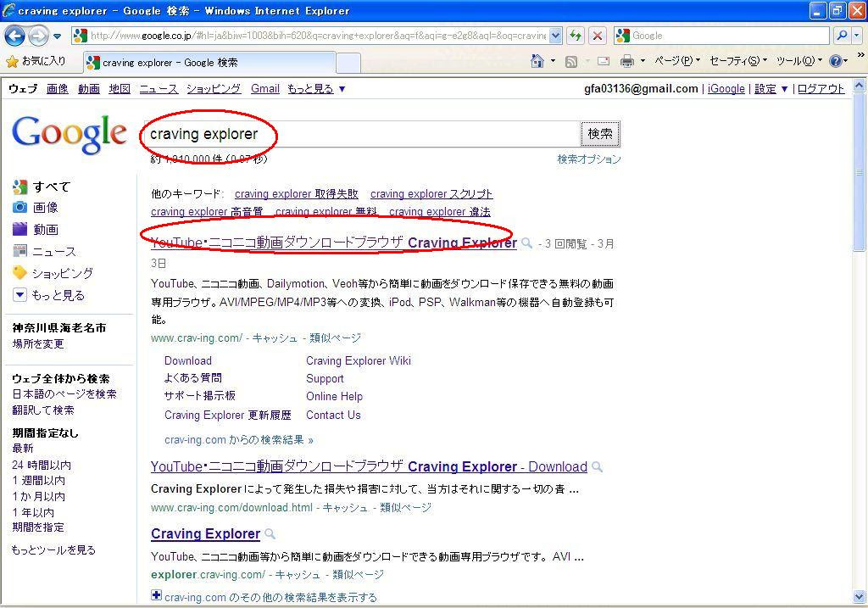This screenshot has height=608, width=868.
Task: Click preview magnifier beside first search result
Action: pos(527,243)
